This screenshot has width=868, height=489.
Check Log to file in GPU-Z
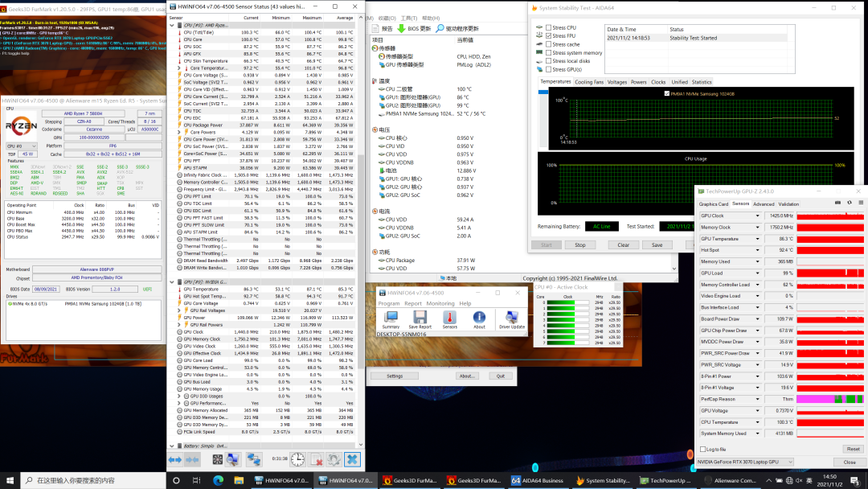(703, 449)
